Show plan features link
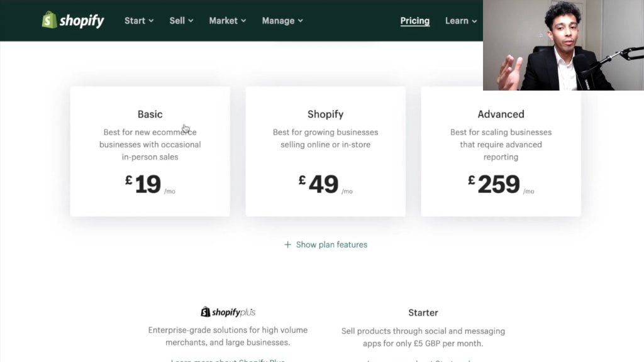The height and width of the screenshot is (362, 644). (326, 244)
